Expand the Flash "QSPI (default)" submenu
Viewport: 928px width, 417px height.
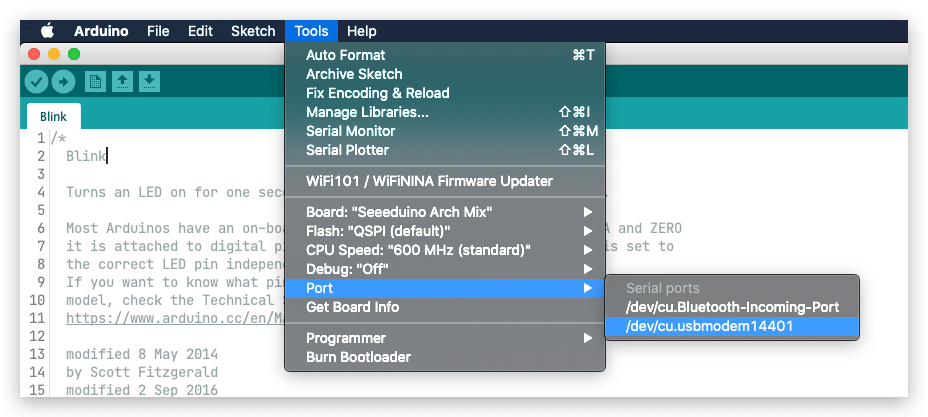point(445,231)
